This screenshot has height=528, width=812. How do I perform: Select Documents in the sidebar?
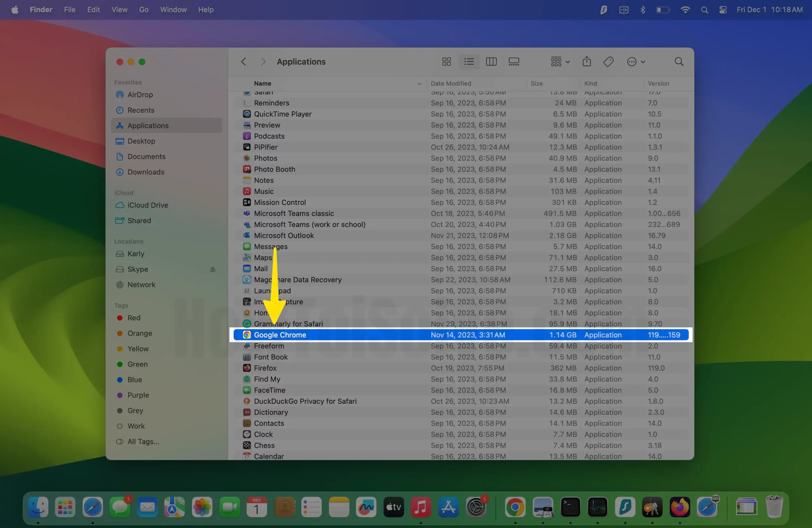coord(167,157)
